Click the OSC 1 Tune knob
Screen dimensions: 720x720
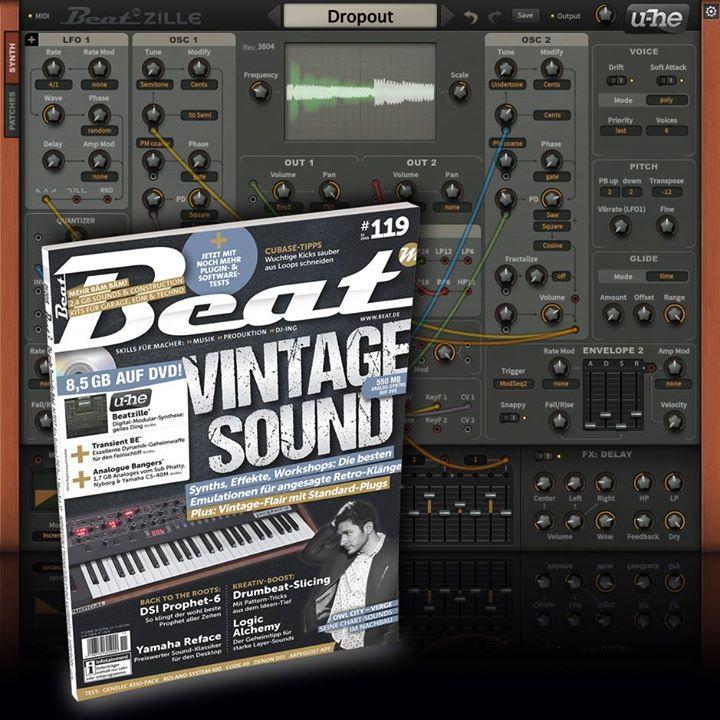click(x=153, y=69)
